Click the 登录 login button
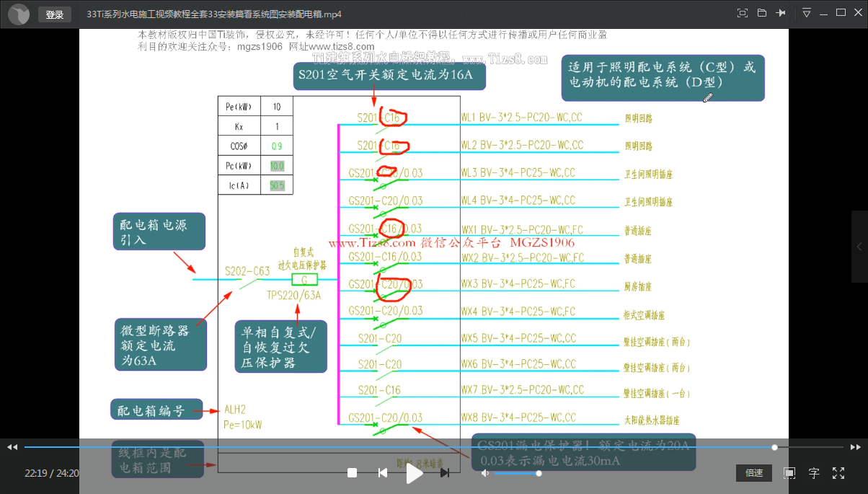 [54, 14]
